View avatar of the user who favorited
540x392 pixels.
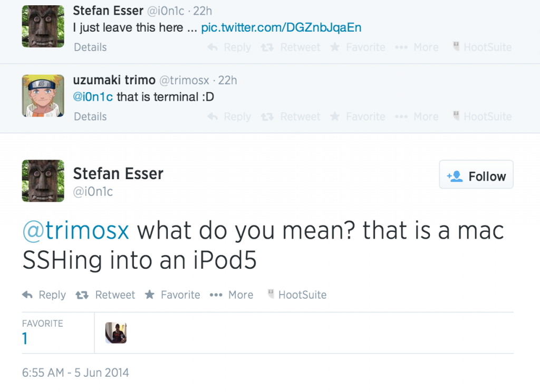[116, 332]
